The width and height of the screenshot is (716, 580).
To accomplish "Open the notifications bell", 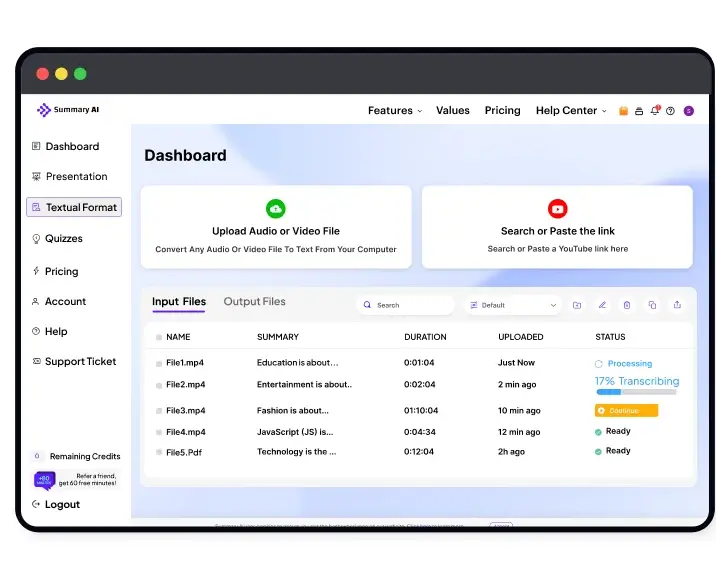I will pos(655,111).
